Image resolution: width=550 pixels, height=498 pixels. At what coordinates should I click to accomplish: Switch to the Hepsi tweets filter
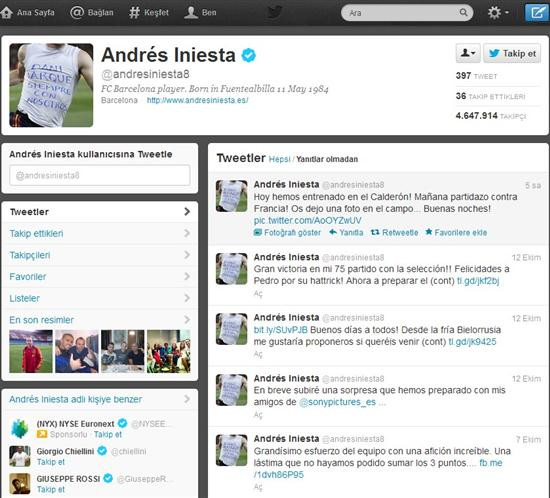click(x=280, y=159)
